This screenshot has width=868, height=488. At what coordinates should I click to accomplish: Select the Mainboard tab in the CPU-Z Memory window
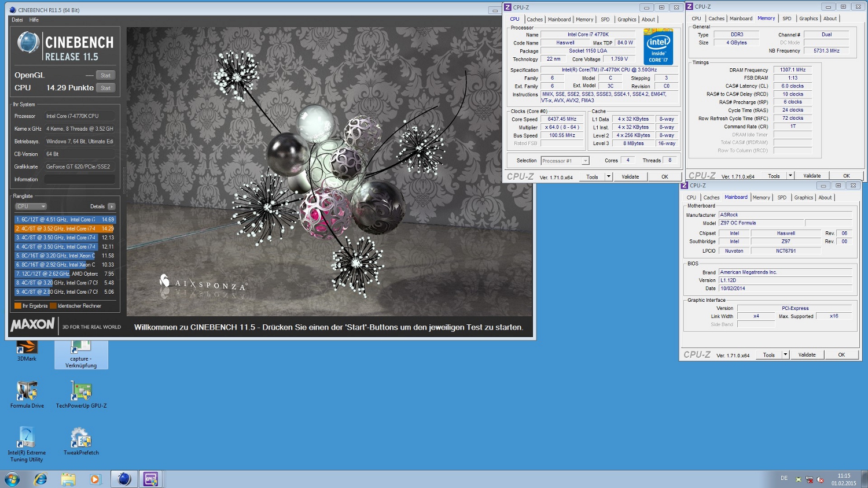741,19
